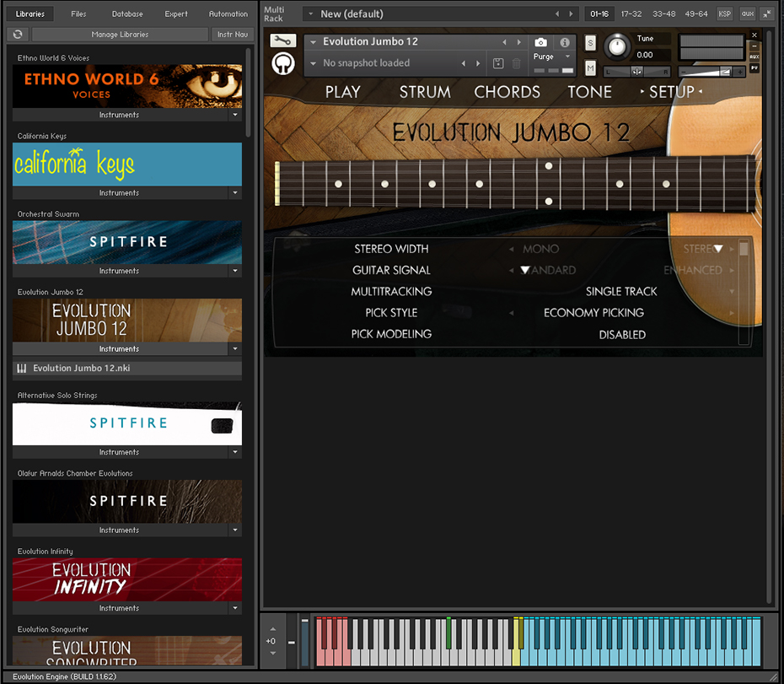Expand Evolution Infinity library options arrow

[235, 608]
